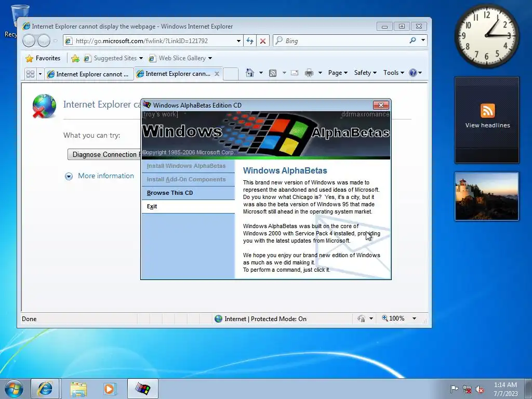Click the View headlines feed gadget
Viewport: 532px width, 399px height.
tap(487, 120)
